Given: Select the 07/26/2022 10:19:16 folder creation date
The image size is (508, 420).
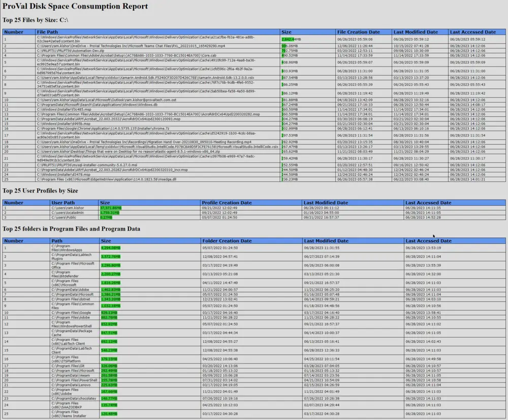Looking at the screenshot, I should [220, 399].
